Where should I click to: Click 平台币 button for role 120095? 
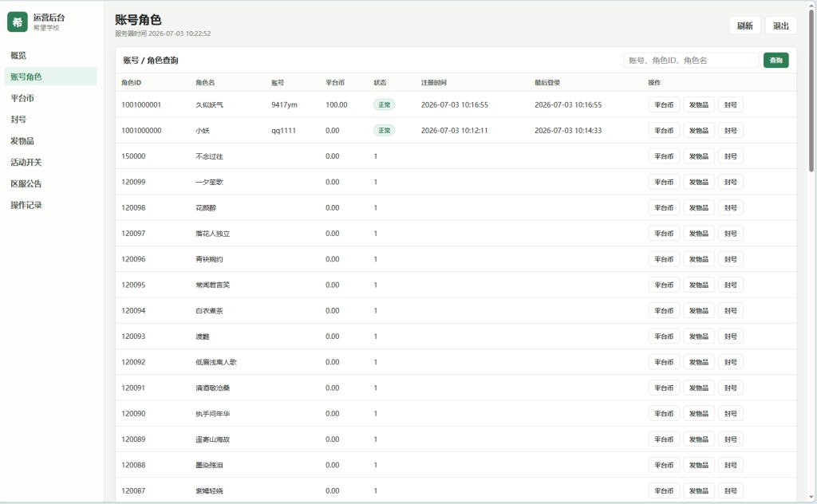pos(664,285)
